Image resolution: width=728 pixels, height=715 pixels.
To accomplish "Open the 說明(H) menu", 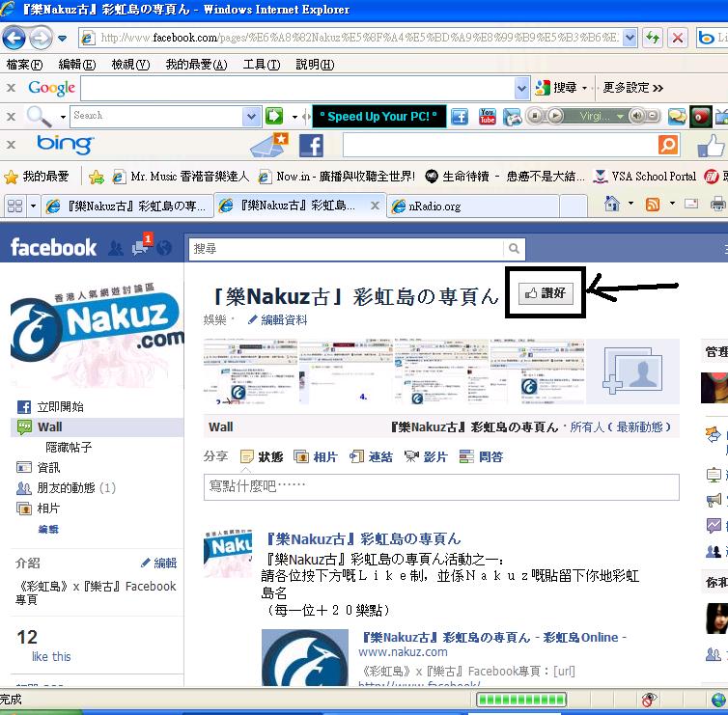I will point(315,65).
